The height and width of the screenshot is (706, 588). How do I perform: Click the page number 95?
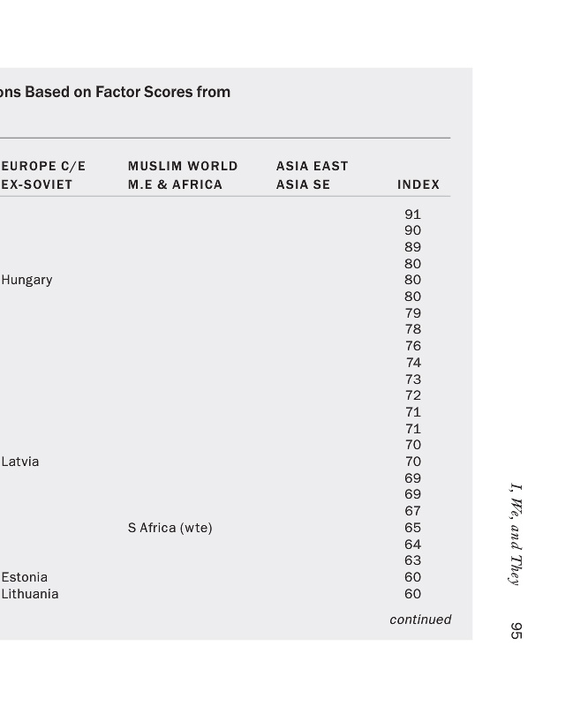[516, 630]
